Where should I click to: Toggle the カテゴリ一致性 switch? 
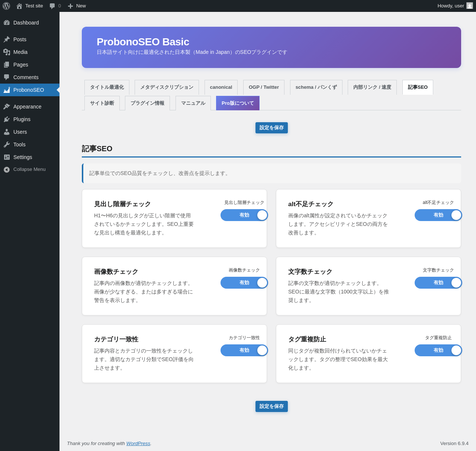tap(244, 350)
